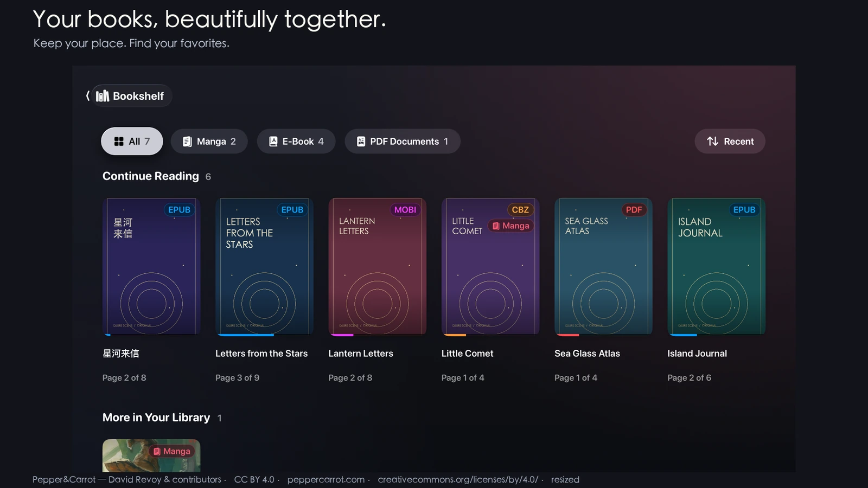Click the Sea Glass Atlas title

587,354
